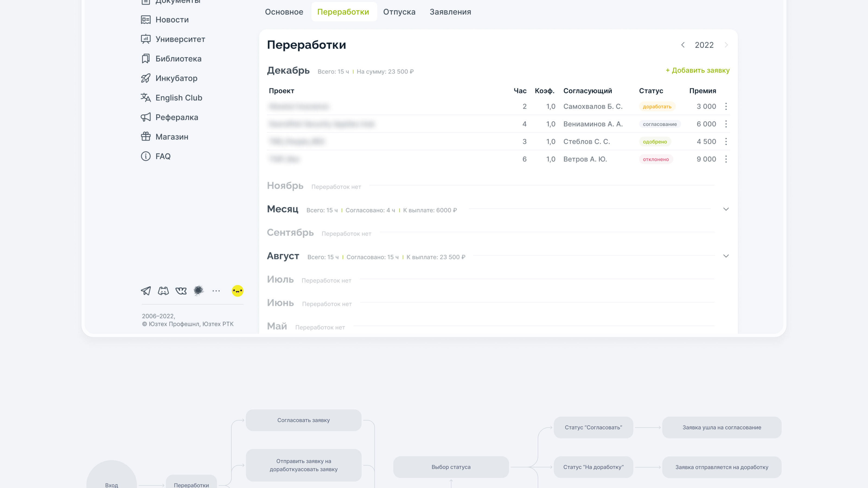Viewport: 868px width, 488px height.
Task: Click the Discord icon in sidebar footer
Action: click(163, 291)
